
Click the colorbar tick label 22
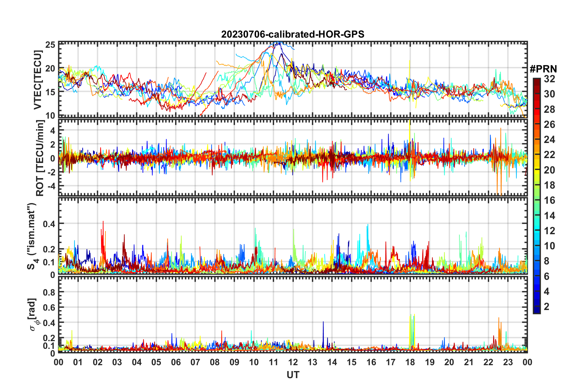click(549, 155)
